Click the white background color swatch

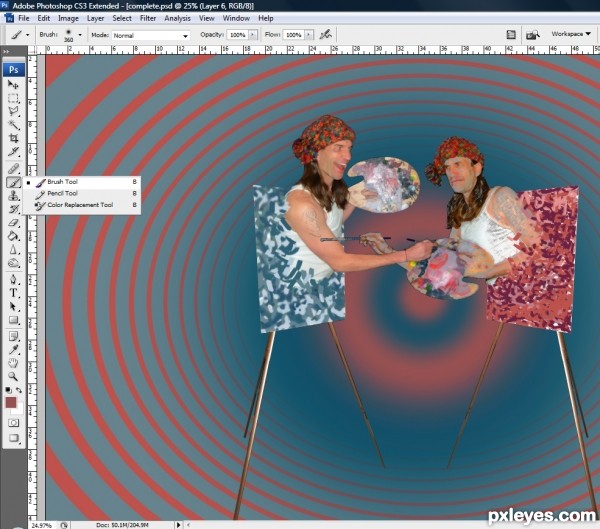(x=19, y=410)
